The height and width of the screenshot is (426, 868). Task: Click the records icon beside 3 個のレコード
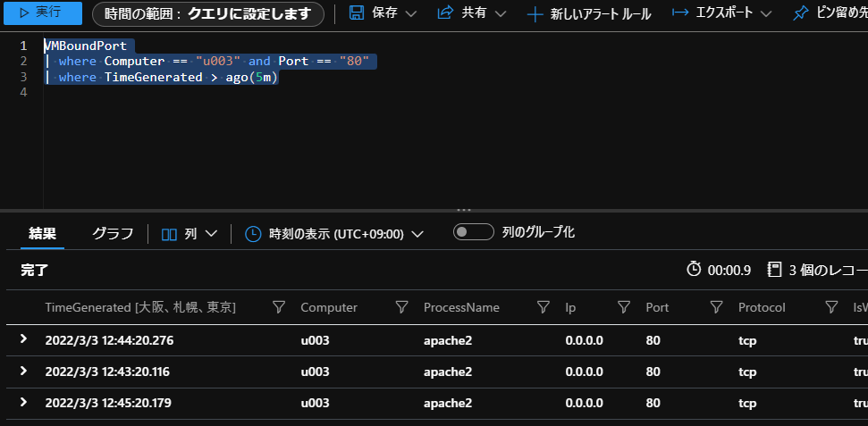click(x=774, y=270)
